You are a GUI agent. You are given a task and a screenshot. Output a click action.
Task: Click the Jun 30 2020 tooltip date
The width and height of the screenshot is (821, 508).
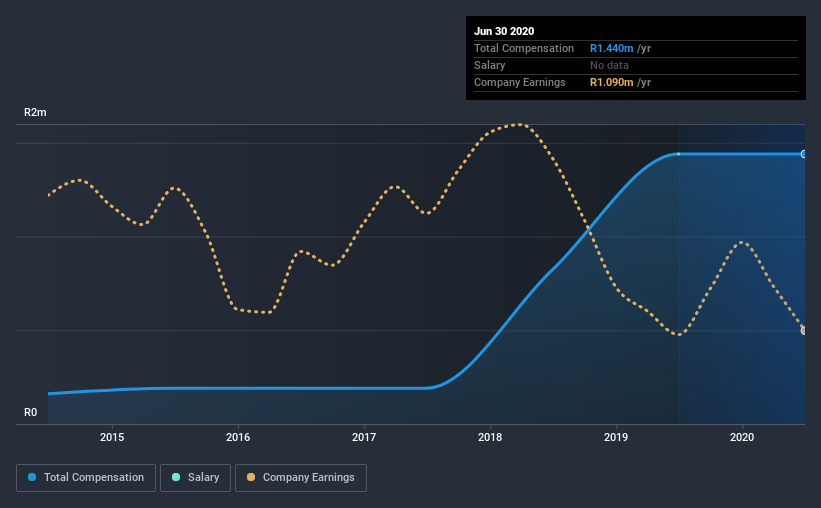(x=504, y=31)
